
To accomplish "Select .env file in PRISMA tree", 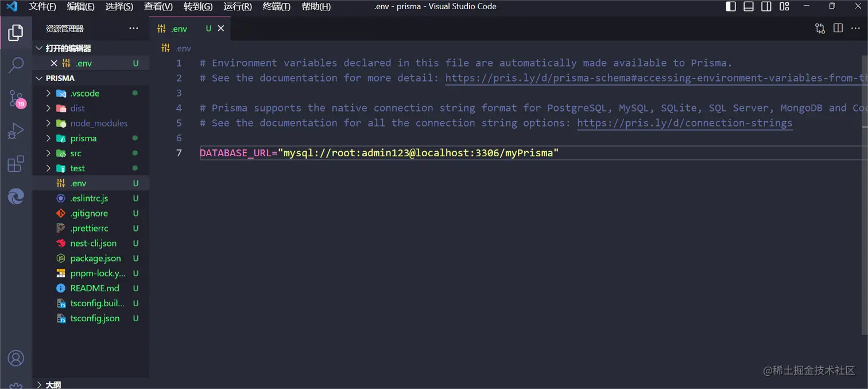I will coord(91,183).
